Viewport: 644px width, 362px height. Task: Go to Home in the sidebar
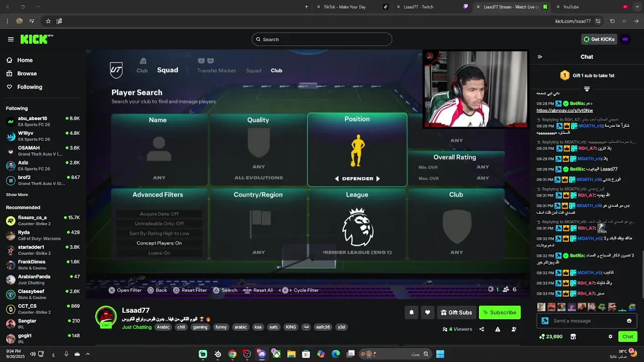click(x=20, y=60)
